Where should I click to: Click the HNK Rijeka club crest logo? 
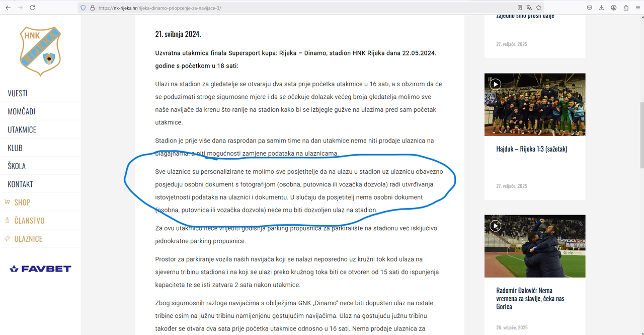tap(40, 51)
